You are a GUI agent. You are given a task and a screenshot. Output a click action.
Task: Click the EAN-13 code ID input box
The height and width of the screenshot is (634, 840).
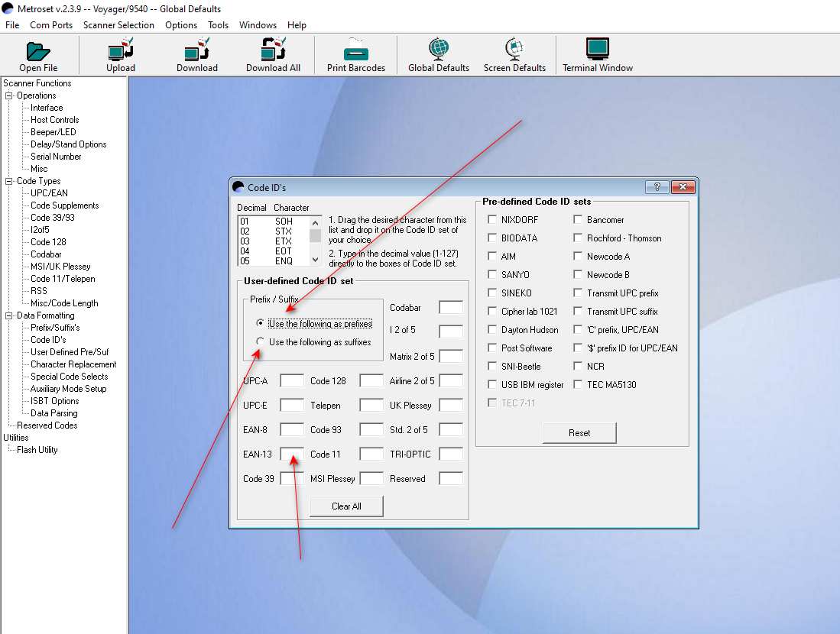(292, 454)
